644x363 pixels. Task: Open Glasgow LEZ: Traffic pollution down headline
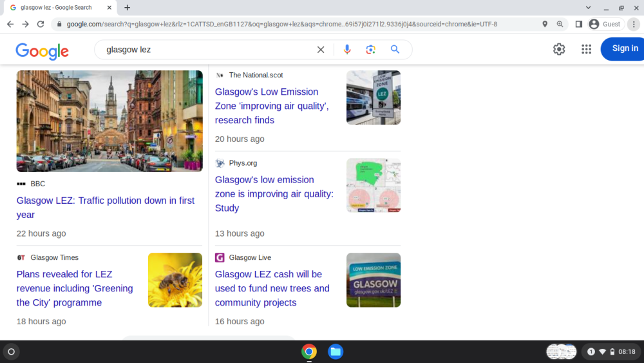click(x=106, y=208)
